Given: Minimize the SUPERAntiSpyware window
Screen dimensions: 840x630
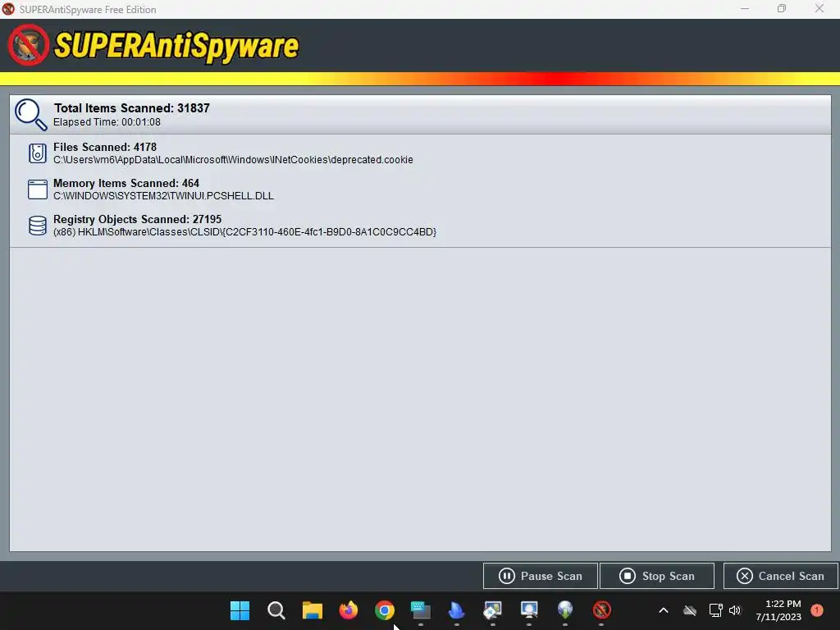Looking at the screenshot, I should coord(745,9).
